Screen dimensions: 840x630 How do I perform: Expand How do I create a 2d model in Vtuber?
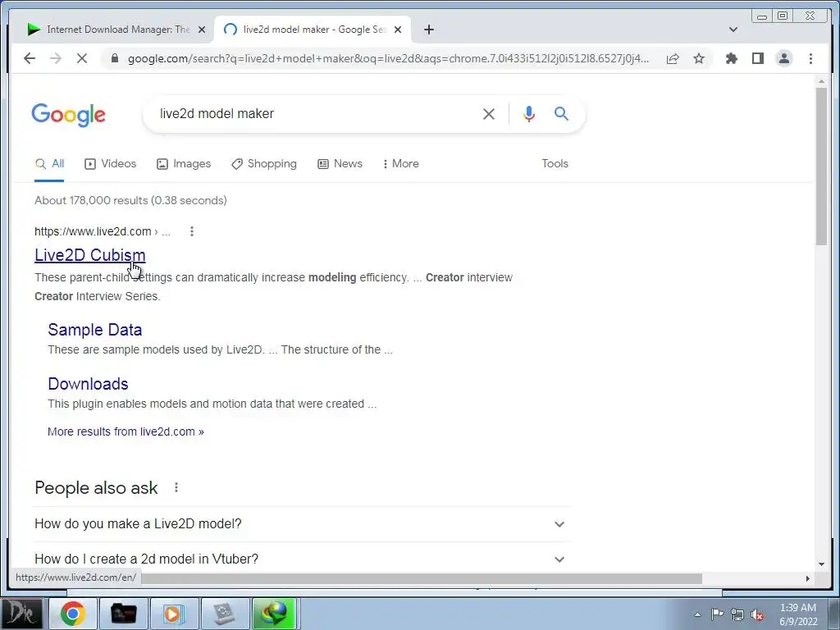[x=301, y=559]
